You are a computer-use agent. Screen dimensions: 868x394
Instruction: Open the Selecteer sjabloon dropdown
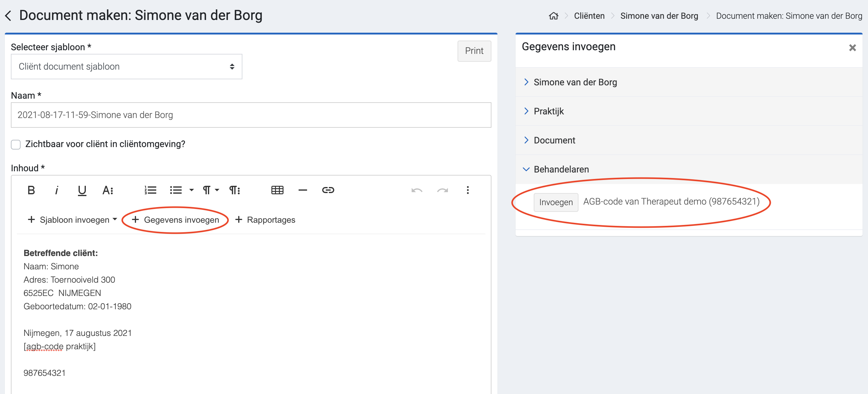[126, 67]
